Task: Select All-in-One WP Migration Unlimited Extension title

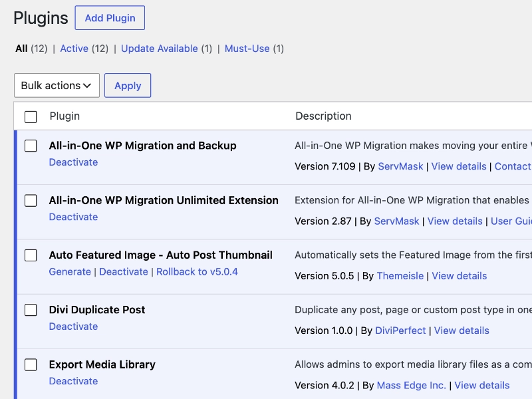Action: click(164, 200)
